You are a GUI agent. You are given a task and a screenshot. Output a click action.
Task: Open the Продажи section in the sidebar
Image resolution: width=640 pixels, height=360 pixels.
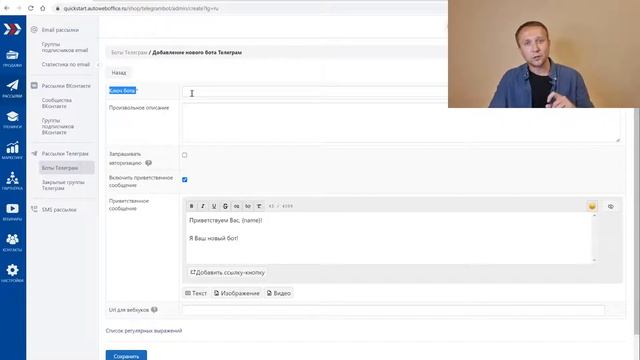coord(12,58)
